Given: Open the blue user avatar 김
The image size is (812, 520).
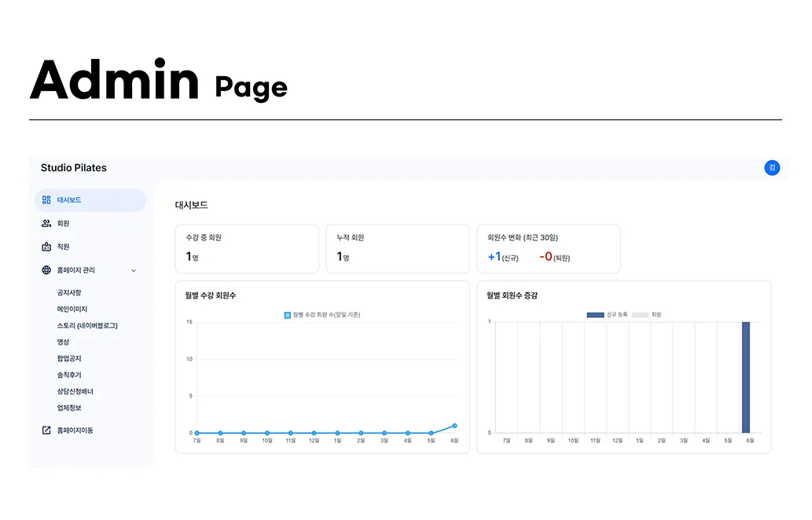Looking at the screenshot, I should tap(772, 167).
